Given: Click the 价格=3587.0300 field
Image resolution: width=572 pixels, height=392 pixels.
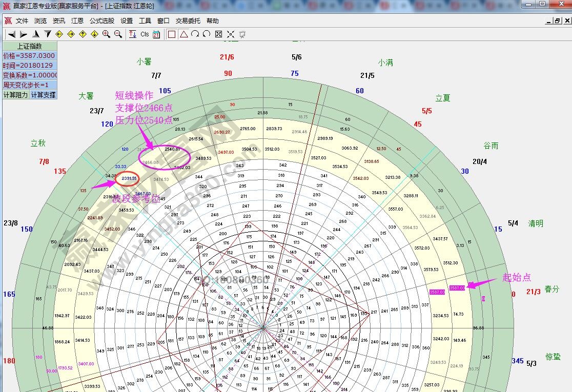Looking at the screenshot, I should point(29,56).
